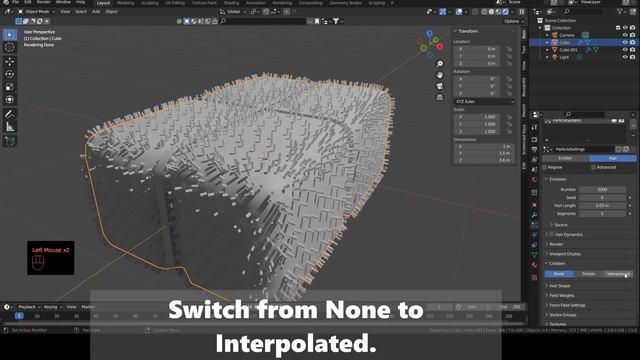Disable Cube in renders camera icon
This screenshot has height=360, width=640.
[632, 42]
